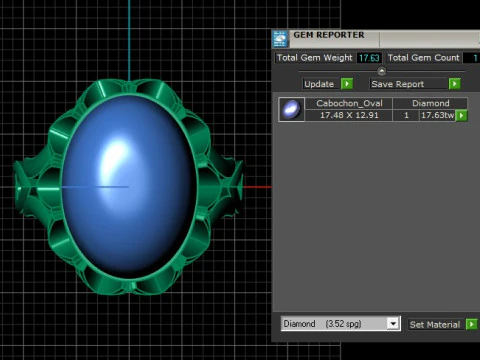Click the green arrow beside Update

(x=347, y=84)
